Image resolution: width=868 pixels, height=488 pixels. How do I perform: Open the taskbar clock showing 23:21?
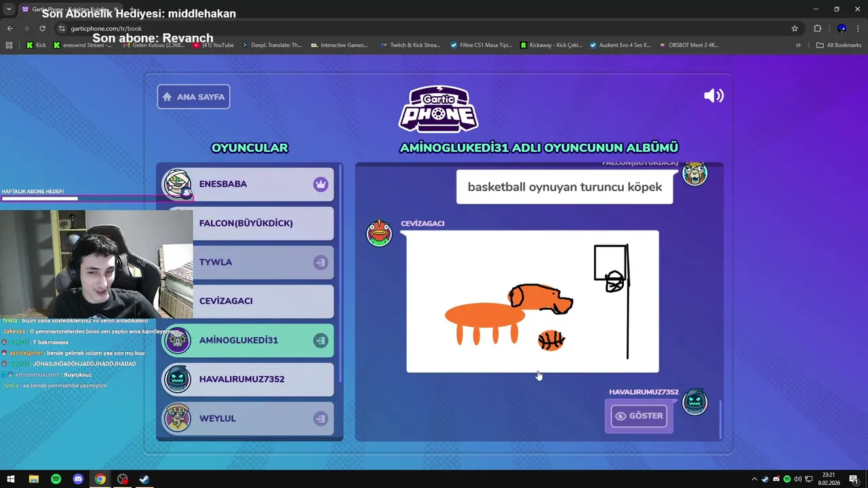click(x=829, y=479)
